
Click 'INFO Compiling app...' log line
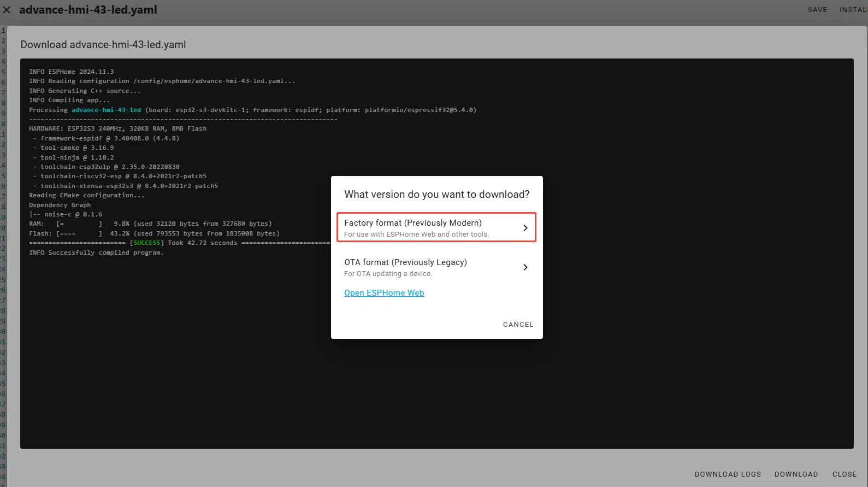click(69, 100)
